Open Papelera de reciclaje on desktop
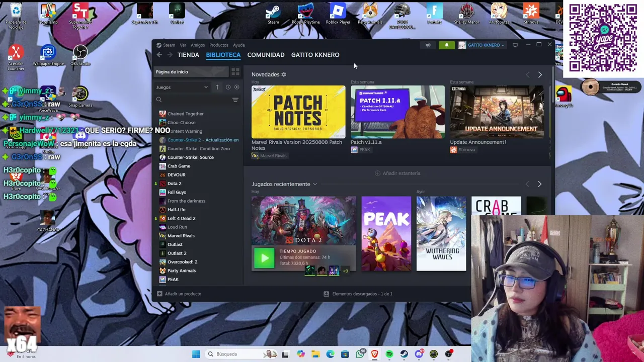Image resolution: width=644 pixels, height=362 pixels. [16, 16]
